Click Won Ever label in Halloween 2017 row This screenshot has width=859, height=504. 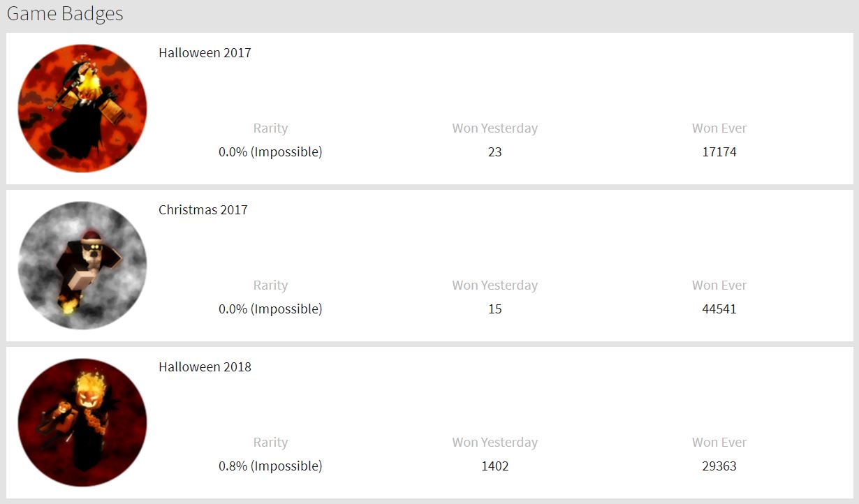pos(719,128)
